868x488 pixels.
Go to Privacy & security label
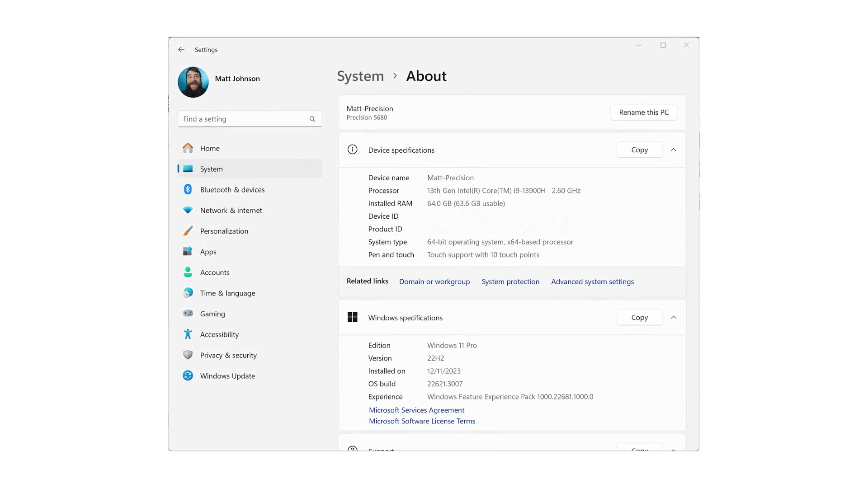(x=228, y=355)
